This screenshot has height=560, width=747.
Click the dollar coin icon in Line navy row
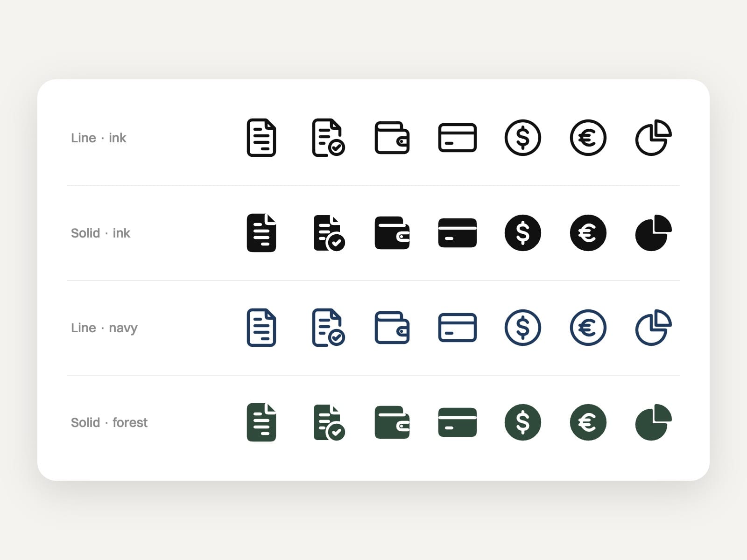(523, 328)
